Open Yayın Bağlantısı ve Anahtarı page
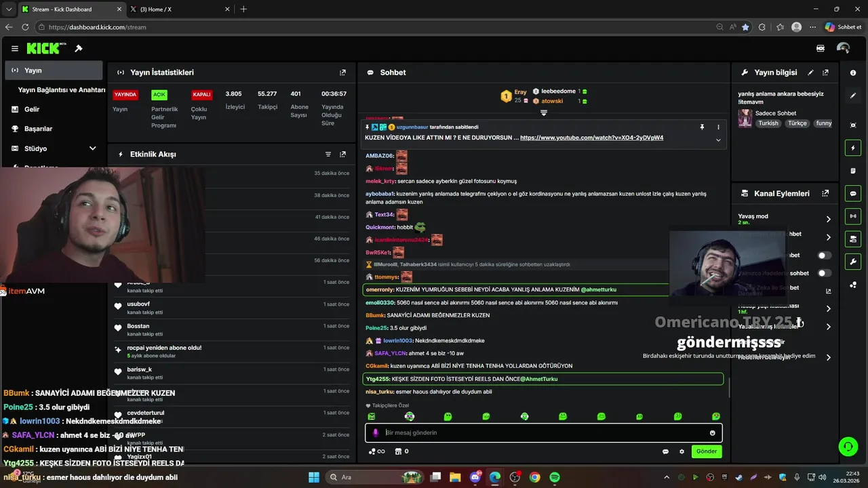The width and height of the screenshot is (868, 488). [x=61, y=89]
